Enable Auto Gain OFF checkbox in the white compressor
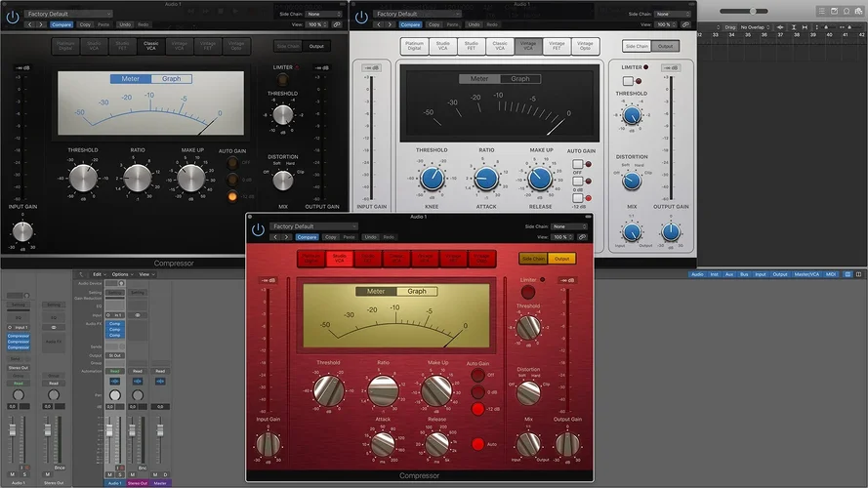The image size is (868, 488). coord(578,164)
